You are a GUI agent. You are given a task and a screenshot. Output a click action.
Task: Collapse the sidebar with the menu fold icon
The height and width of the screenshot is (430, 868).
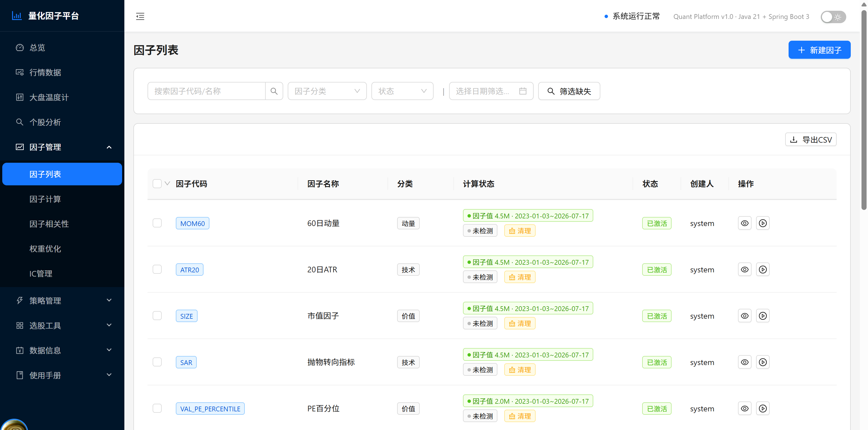coord(140,16)
